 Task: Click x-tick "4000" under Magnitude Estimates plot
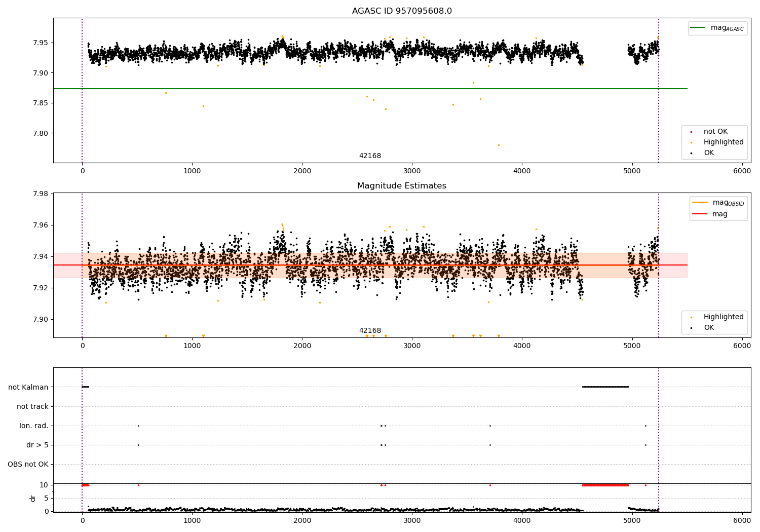(522, 346)
